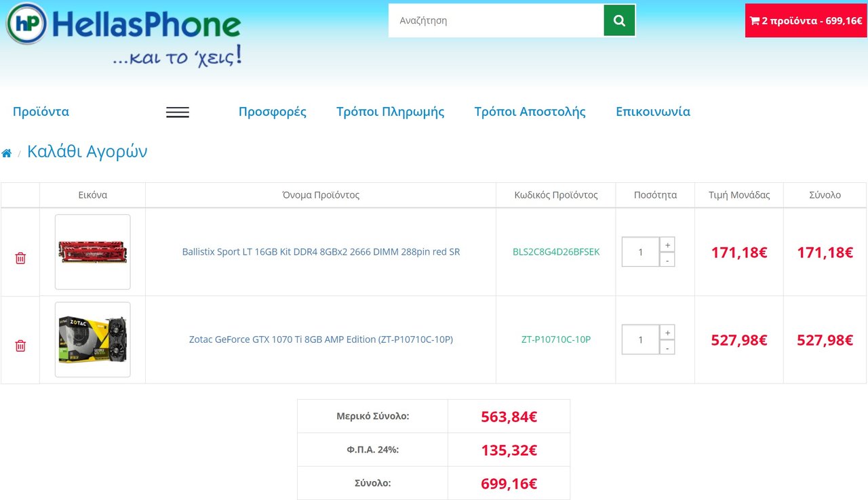Open the Ballistix RAM product thumbnail

pos(93,252)
